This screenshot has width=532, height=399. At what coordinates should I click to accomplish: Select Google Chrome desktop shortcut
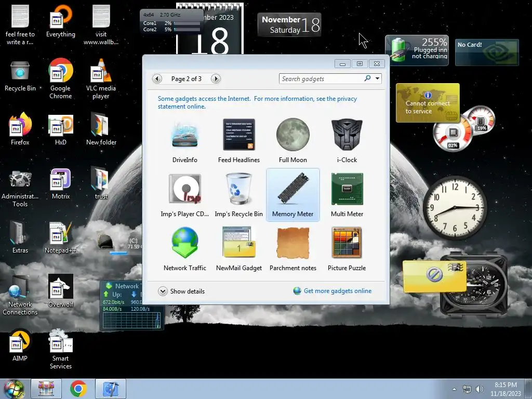point(60,79)
